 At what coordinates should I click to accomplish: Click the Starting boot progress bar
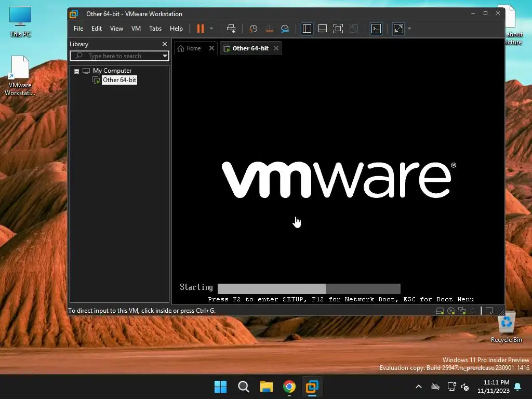[x=309, y=289]
